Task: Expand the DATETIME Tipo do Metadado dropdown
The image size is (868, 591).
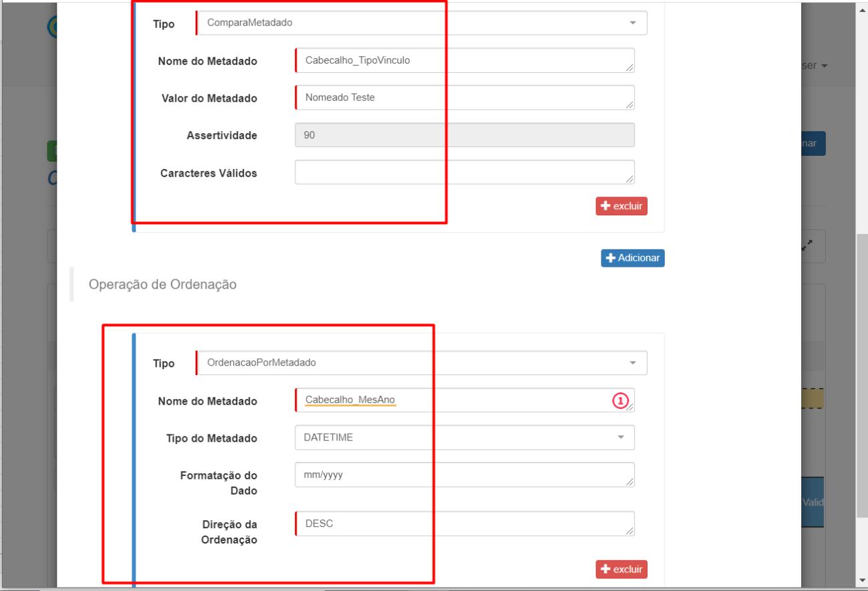Action: click(x=464, y=437)
